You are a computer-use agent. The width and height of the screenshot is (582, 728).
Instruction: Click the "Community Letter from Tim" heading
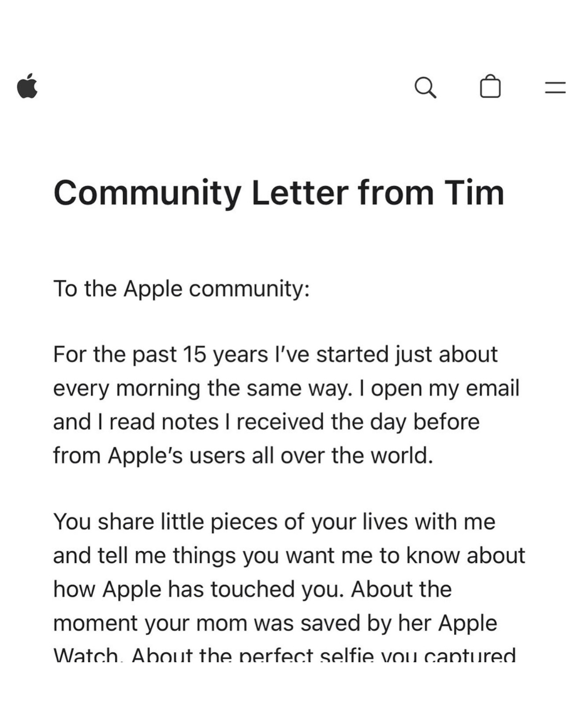coord(279,193)
